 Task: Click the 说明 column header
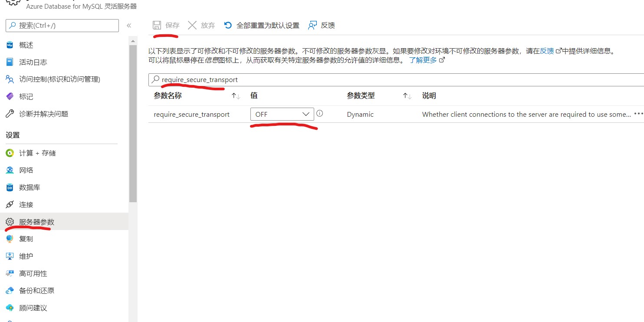tap(429, 95)
